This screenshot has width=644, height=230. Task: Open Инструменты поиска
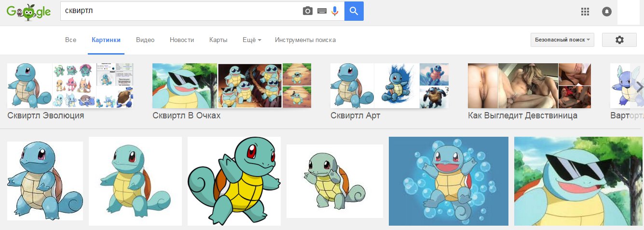tap(305, 40)
